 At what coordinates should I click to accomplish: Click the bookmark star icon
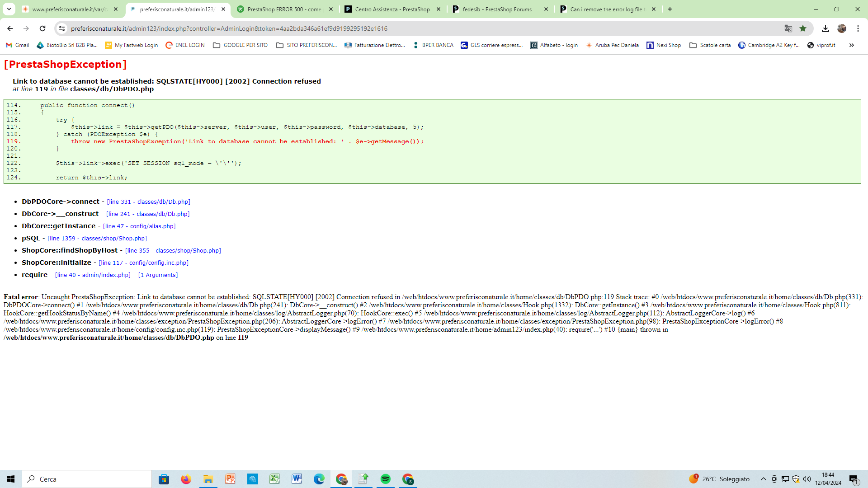click(x=803, y=28)
